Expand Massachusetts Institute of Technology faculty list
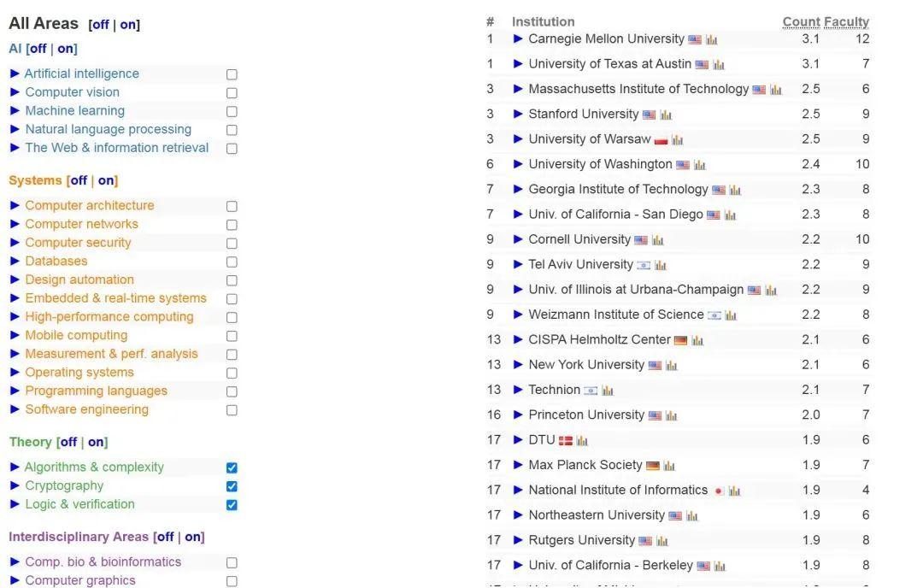The height and width of the screenshot is (588, 923). click(x=518, y=89)
